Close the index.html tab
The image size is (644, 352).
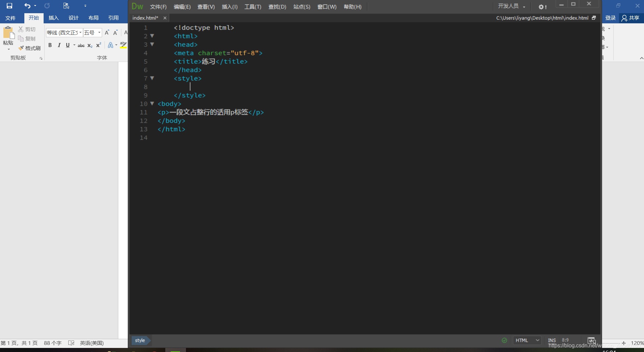tap(165, 18)
